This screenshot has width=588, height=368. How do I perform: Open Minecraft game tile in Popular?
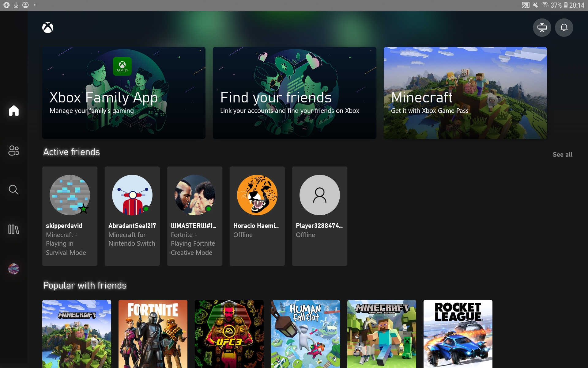pyautogui.click(x=77, y=334)
